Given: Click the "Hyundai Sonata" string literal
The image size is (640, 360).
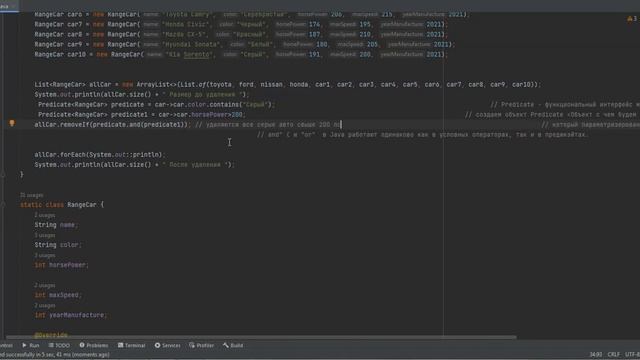Looking at the screenshot, I should tap(191, 44).
